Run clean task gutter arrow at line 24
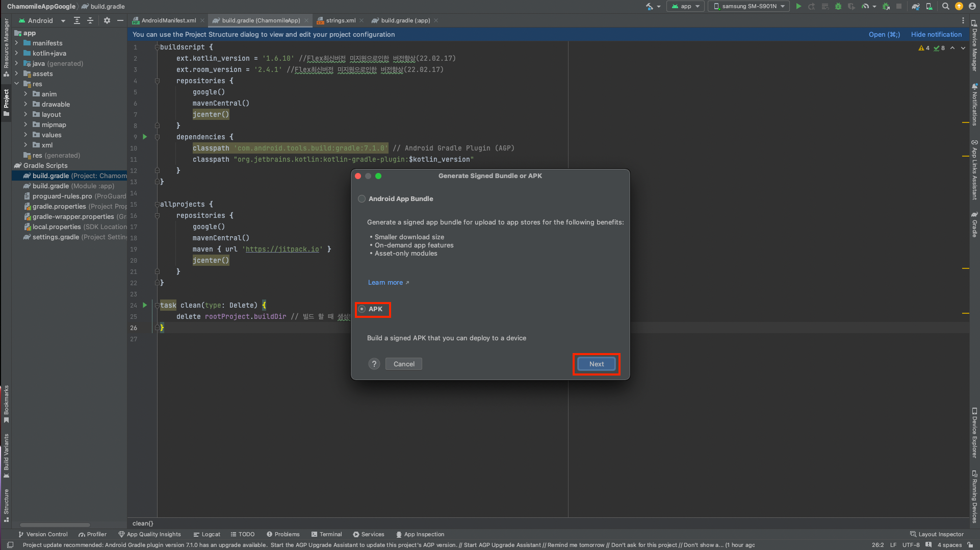This screenshot has width=980, height=550. click(x=145, y=305)
